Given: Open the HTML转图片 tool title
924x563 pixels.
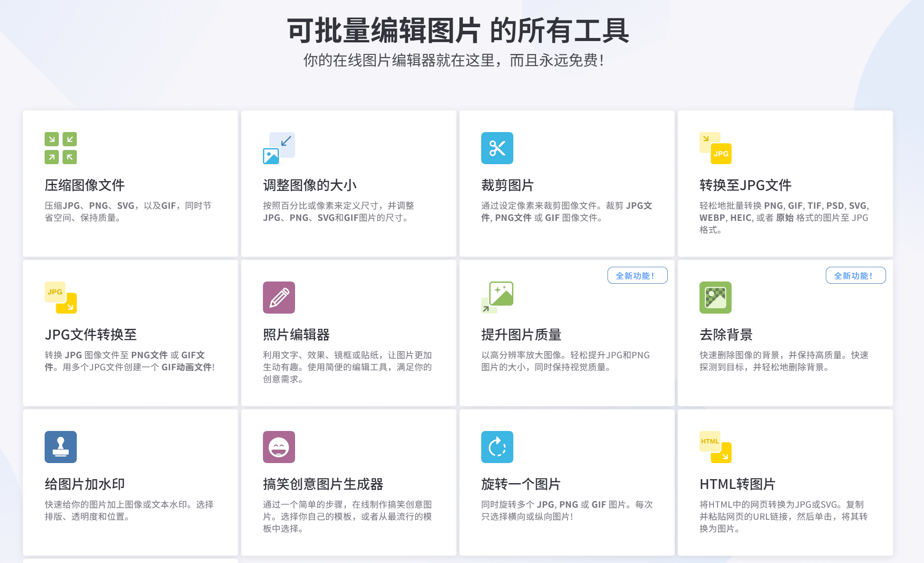Looking at the screenshot, I should (x=737, y=484).
